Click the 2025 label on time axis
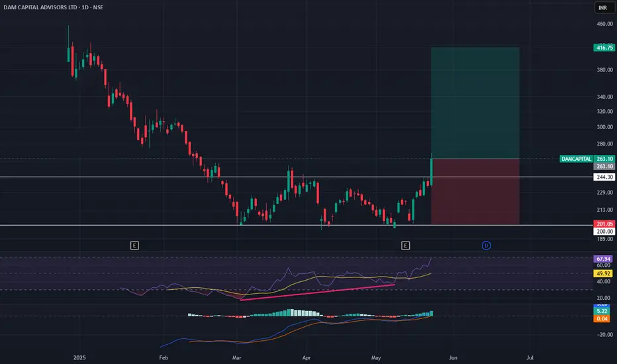Screen dimensions: 617x364 (79, 357)
